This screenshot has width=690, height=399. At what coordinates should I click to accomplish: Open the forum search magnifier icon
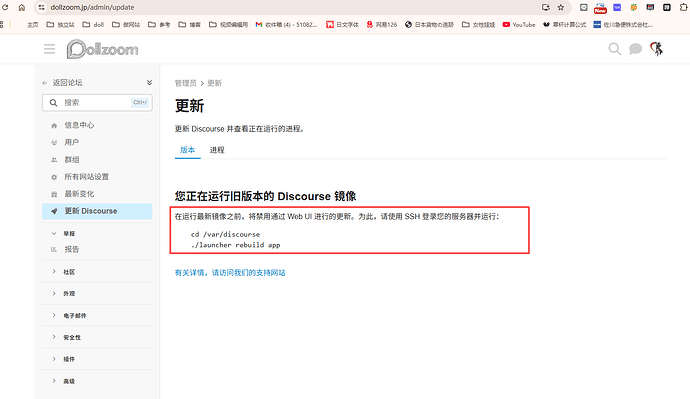[615, 49]
